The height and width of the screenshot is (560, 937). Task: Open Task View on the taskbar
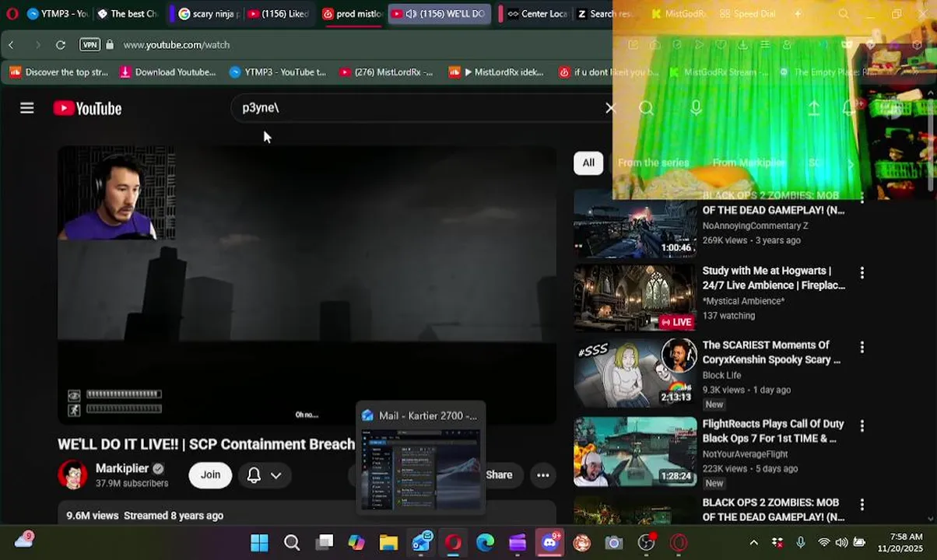tap(324, 542)
